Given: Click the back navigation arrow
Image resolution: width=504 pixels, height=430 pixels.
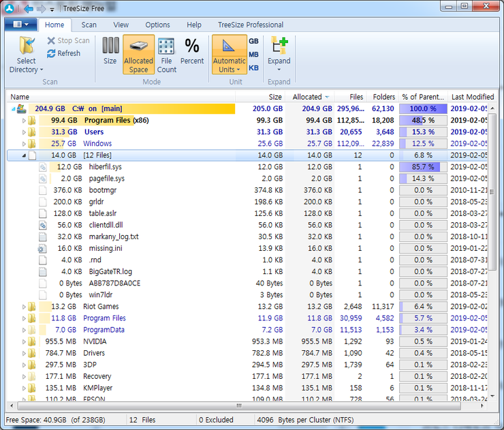Looking at the screenshot, I should coord(29,9).
